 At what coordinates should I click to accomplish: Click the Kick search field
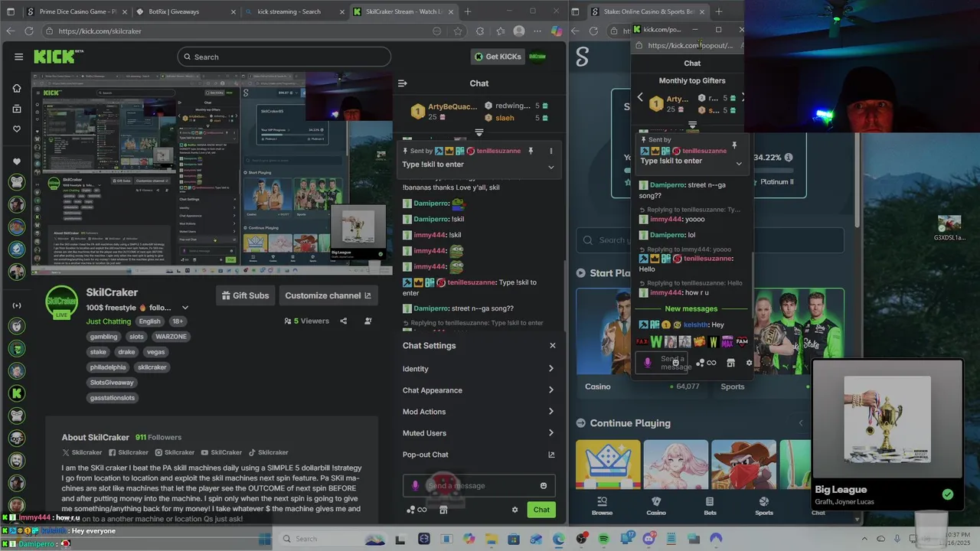[x=284, y=57]
